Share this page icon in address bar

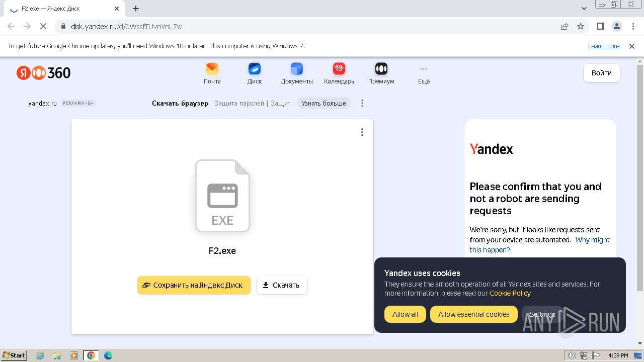click(x=565, y=27)
